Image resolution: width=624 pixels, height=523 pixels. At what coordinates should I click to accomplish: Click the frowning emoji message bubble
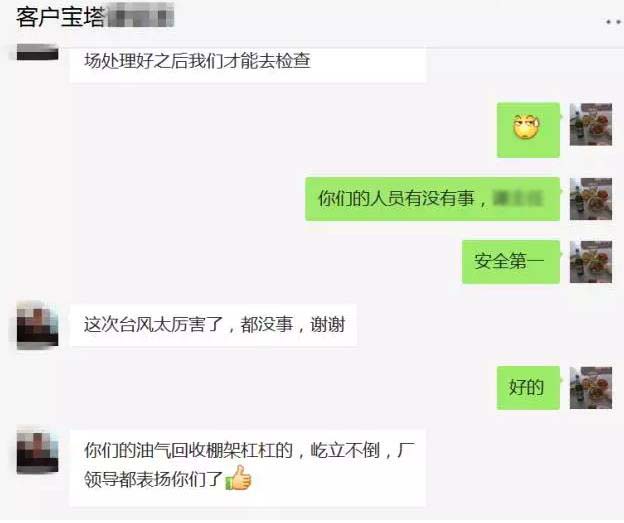click(528, 130)
